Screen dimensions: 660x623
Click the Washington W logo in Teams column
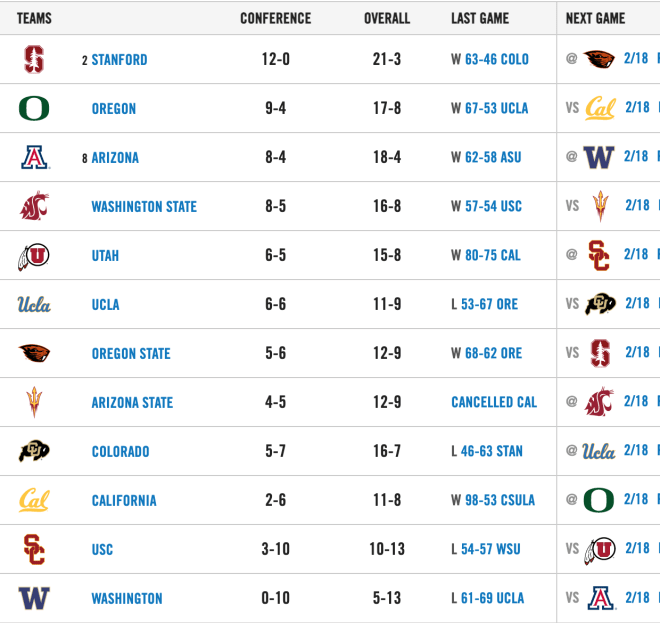tap(34, 598)
